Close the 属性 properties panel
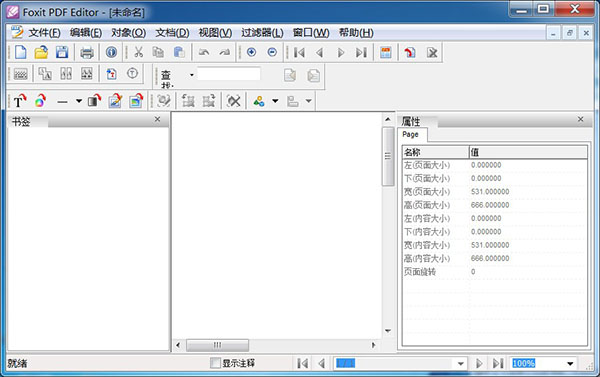The width and height of the screenshot is (600, 377). 580,119
